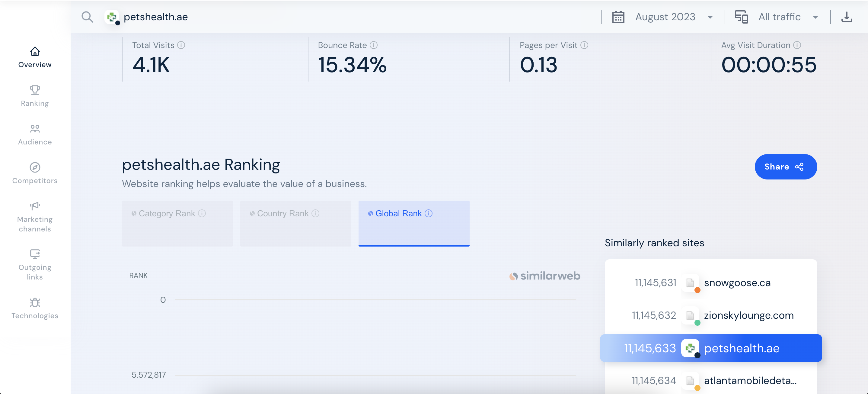
Task: Go to Ranking trophy icon
Action: [35, 90]
